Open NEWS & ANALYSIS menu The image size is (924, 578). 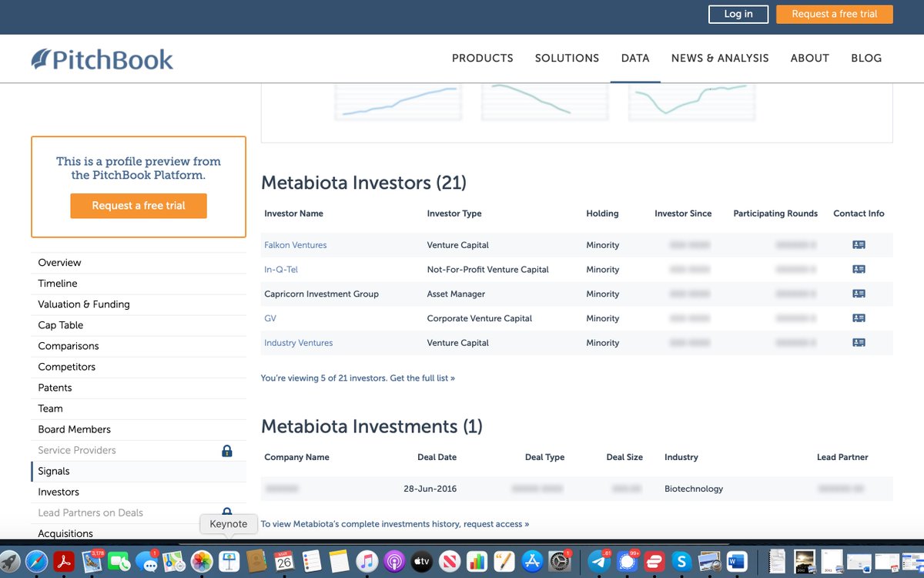720,58
